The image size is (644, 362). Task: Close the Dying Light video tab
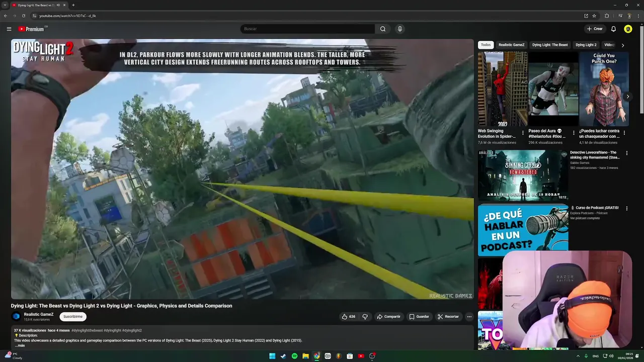[x=64, y=5]
